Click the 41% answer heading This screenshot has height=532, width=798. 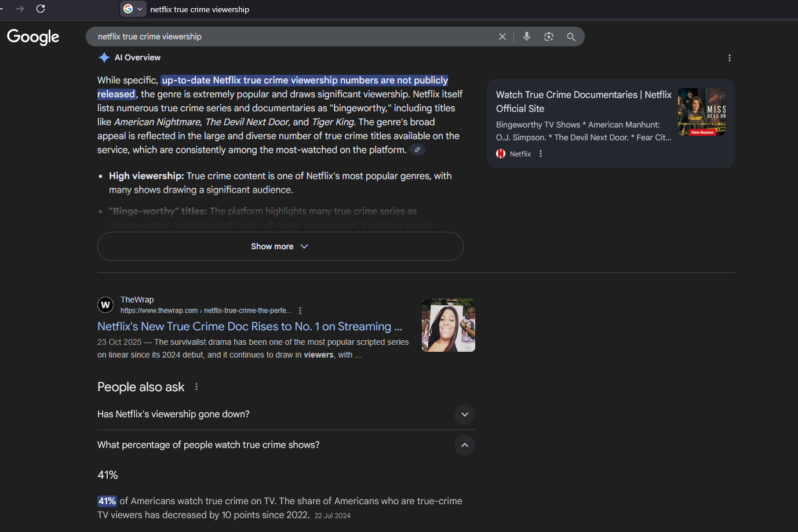click(x=108, y=475)
